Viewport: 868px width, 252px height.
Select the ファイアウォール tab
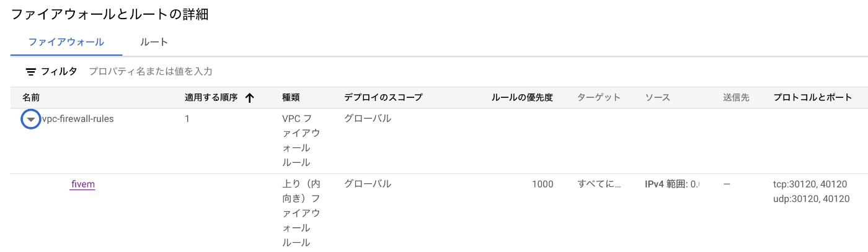(66, 42)
